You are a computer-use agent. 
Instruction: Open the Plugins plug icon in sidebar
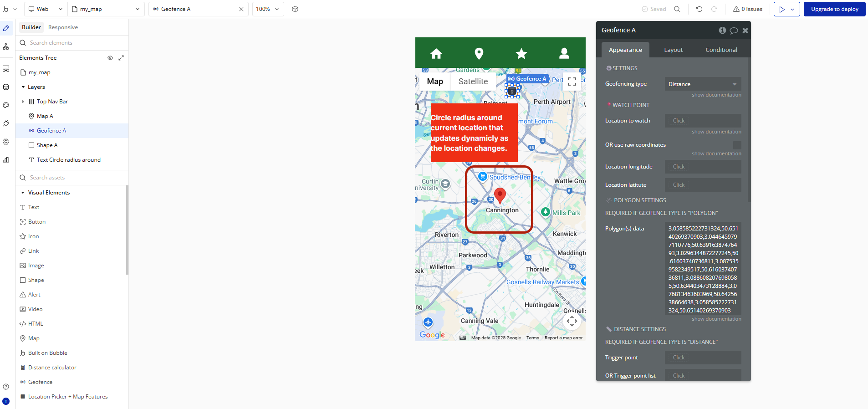6,123
